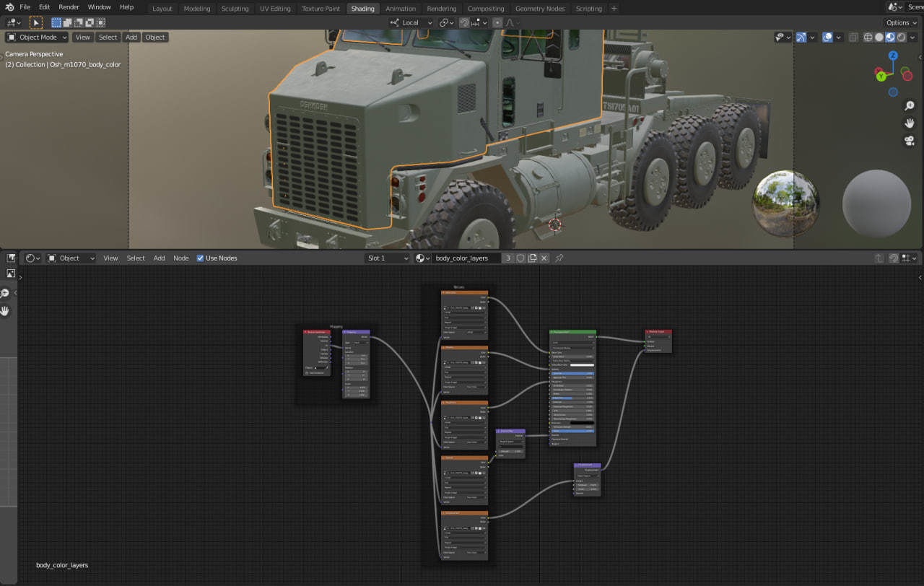924x586 pixels.
Task: Add a new workspace with plus button
Action: (x=614, y=9)
